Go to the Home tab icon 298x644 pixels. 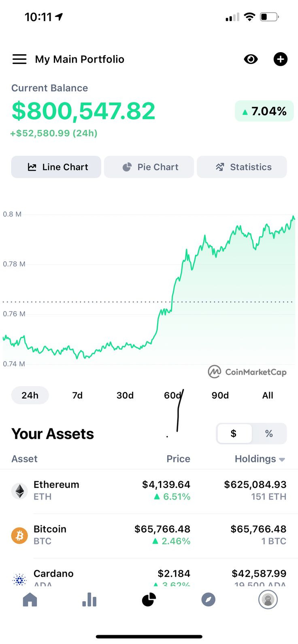coord(30,600)
